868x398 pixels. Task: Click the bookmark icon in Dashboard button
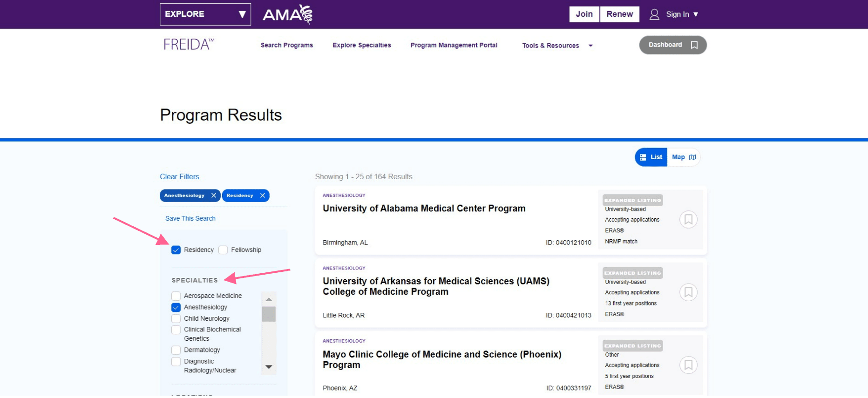tap(694, 45)
